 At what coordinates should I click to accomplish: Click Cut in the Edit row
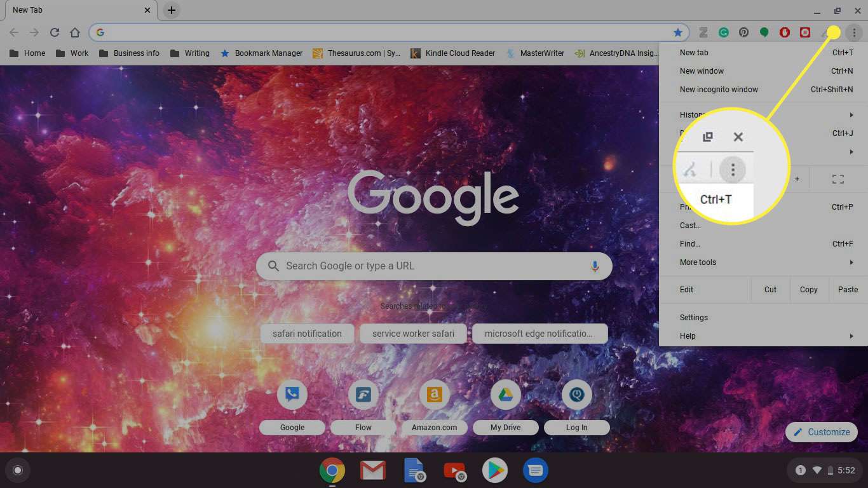point(770,290)
